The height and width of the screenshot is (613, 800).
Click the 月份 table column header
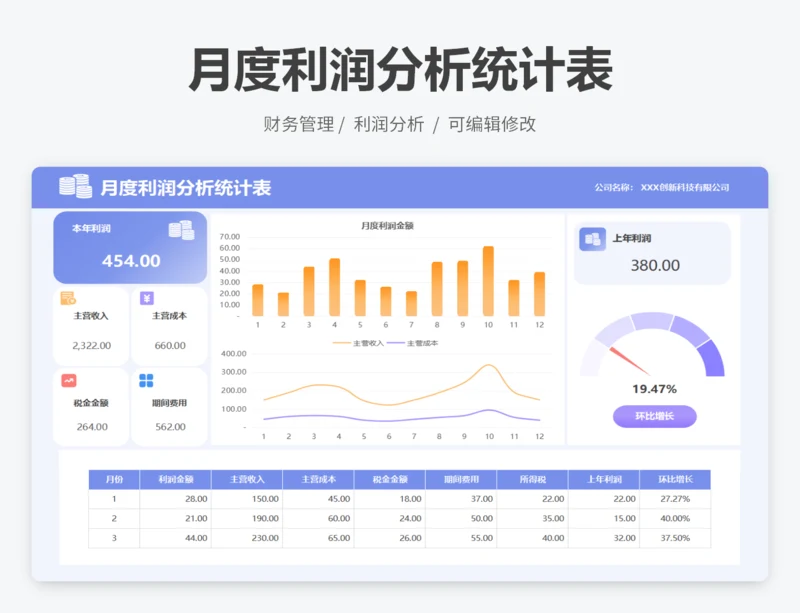(114, 479)
